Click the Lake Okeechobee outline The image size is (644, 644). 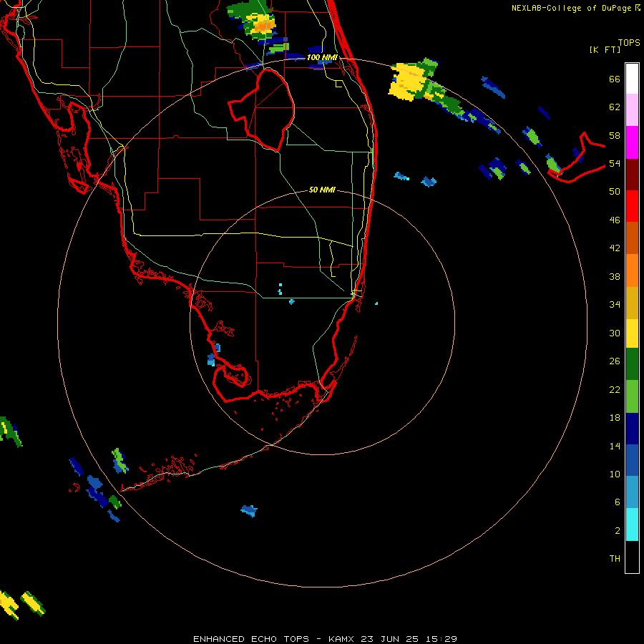[x=262, y=109]
